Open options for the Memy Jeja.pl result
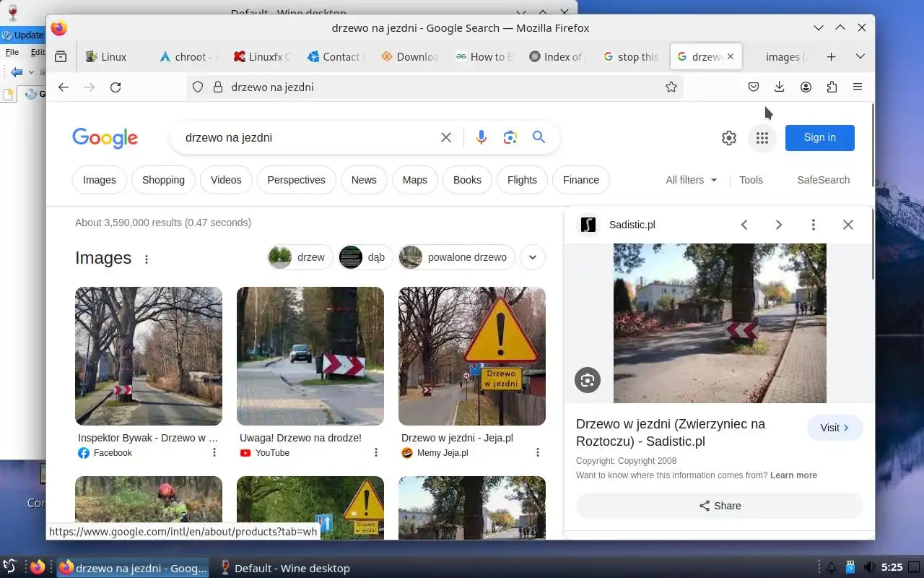This screenshot has height=578, width=924. [x=538, y=452]
